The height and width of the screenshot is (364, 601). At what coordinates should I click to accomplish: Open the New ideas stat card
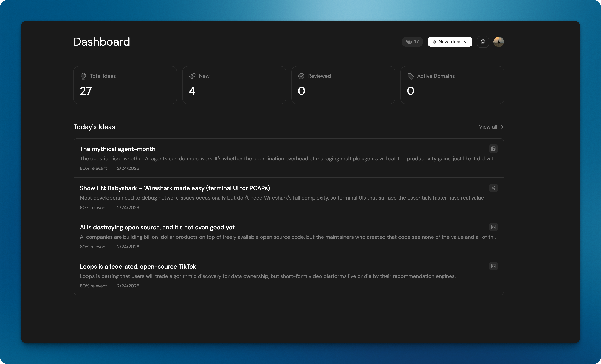pos(234,85)
